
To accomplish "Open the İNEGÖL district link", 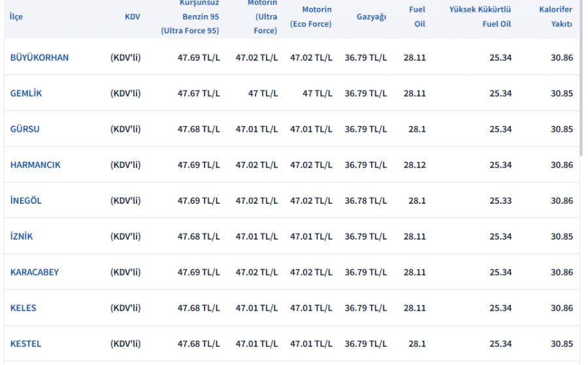I will (26, 201).
